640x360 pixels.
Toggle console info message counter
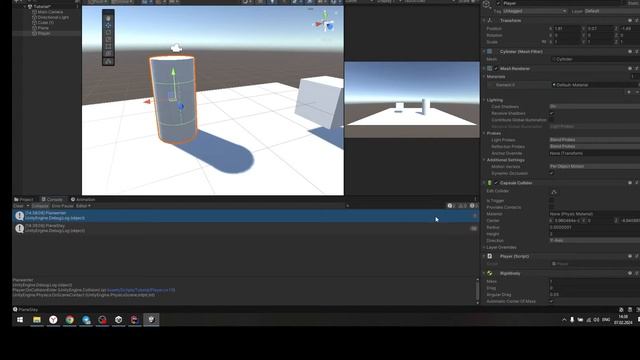click(x=451, y=206)
